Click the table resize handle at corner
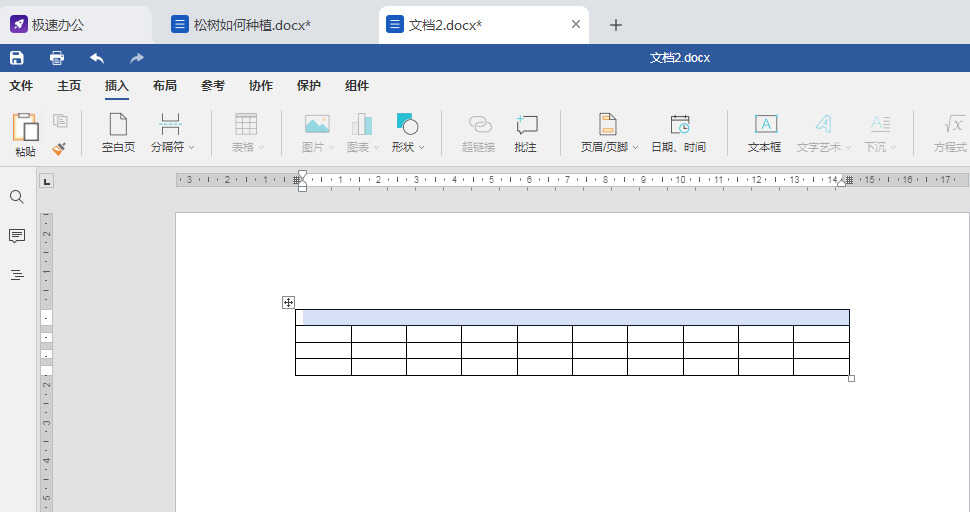The height and width of the screenshot is (512, 970). [x=851, y=378]
